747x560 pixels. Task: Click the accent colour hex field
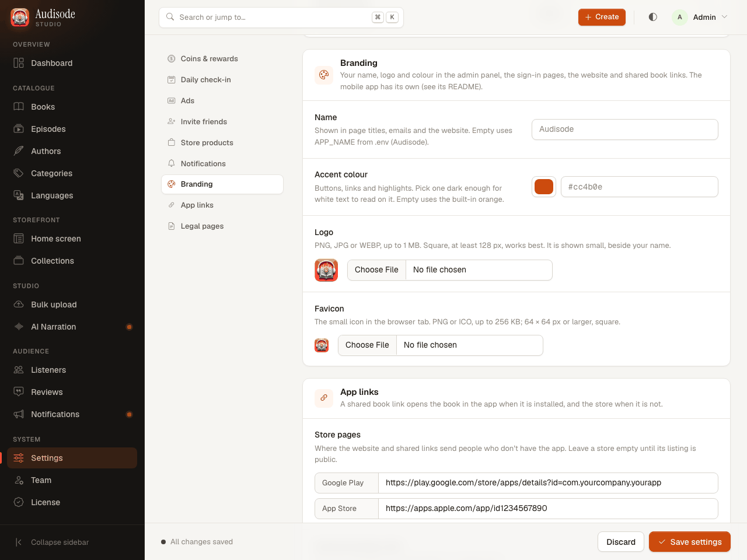[640, 187]
